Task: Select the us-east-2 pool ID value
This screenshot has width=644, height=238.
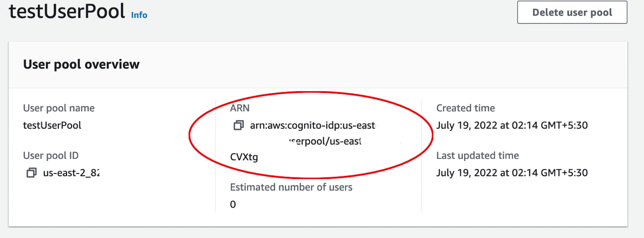Action: 71,173
